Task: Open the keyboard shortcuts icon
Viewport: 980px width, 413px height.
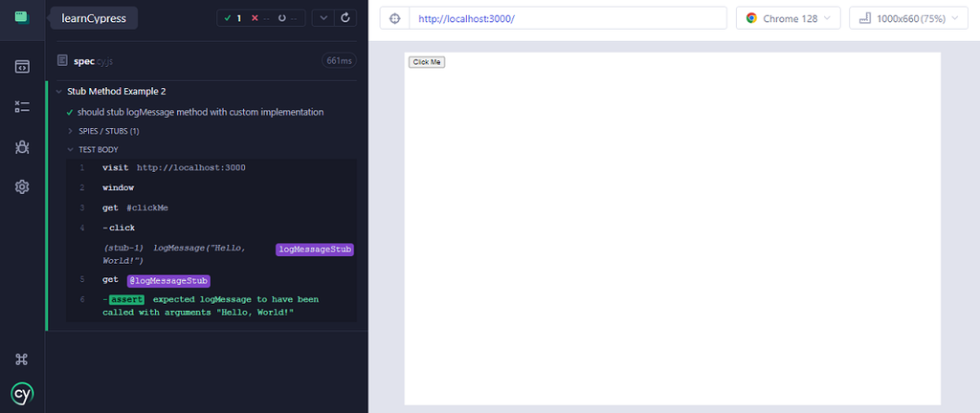Action: (22, 359)
